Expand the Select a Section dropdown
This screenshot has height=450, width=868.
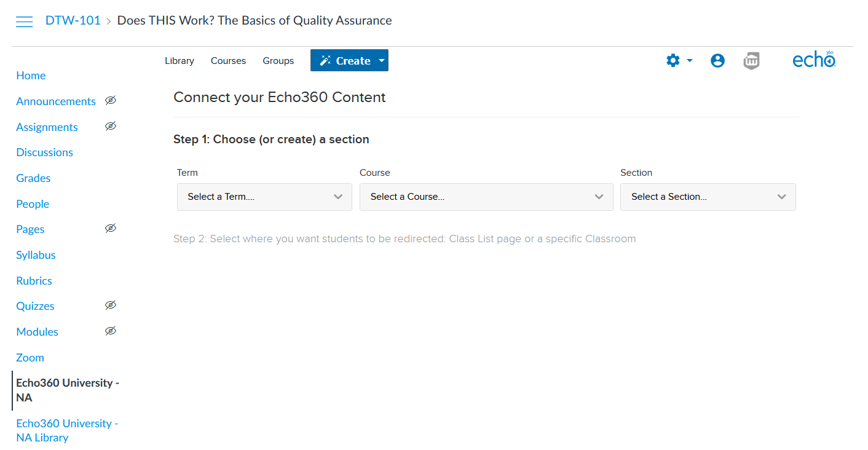pos(708,197)
